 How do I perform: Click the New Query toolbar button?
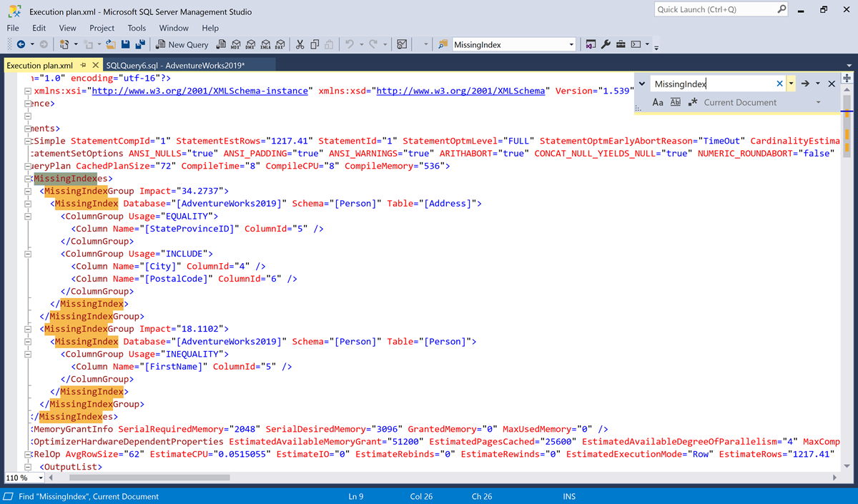[x=182, y=44]
